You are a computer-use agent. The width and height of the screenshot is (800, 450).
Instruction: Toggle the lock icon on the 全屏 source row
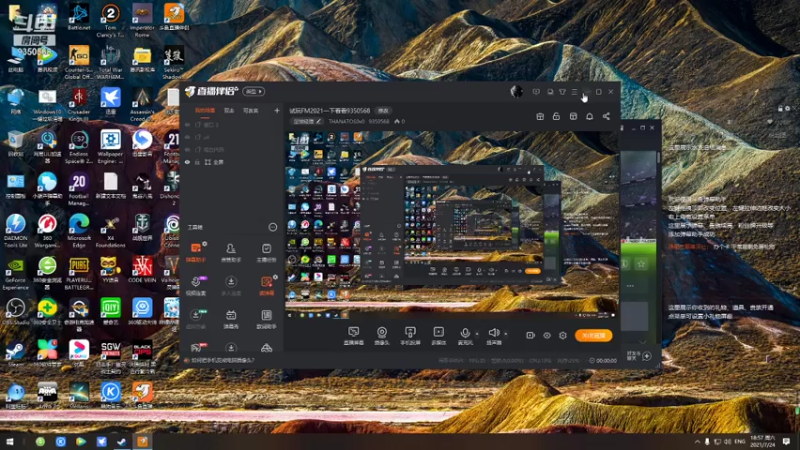(x=197, y=162)
